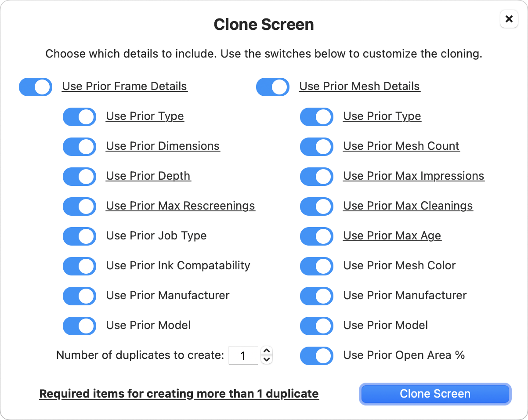Toggle Use Prior Mesh Details switch

pyautogui.click(x=273, y=87)
